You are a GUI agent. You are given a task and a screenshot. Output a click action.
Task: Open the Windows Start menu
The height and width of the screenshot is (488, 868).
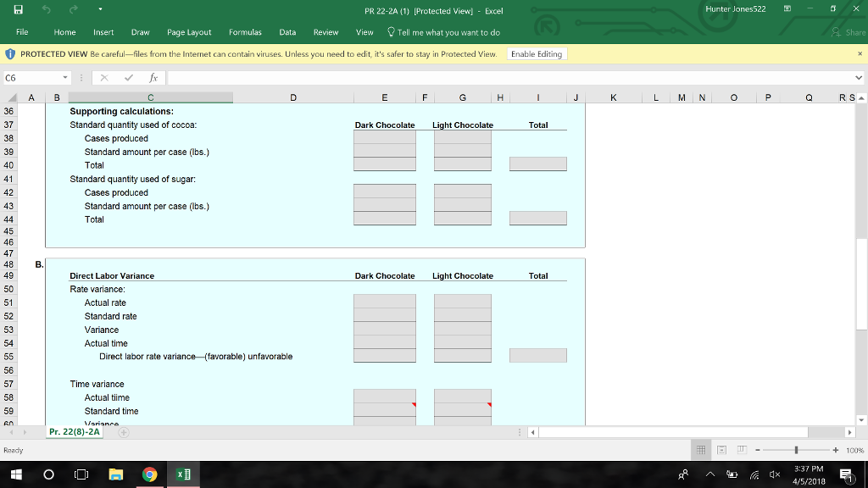pos(16,474)
